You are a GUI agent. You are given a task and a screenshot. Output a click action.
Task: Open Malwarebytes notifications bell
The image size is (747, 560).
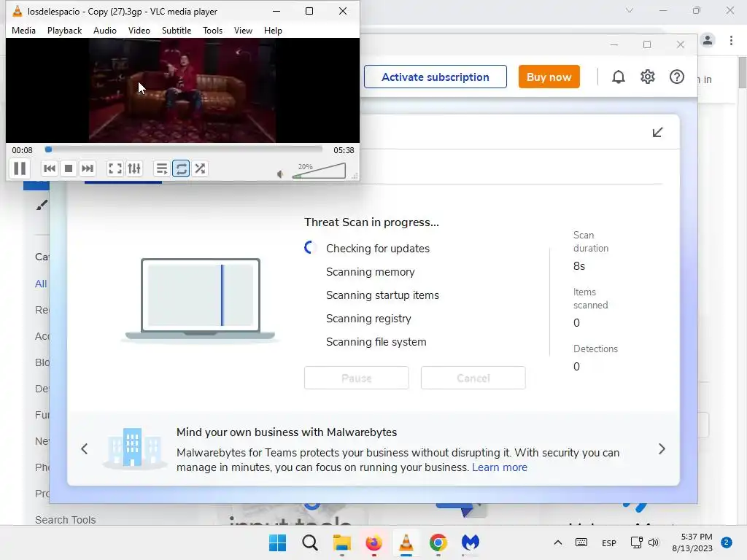coord(619,77)
